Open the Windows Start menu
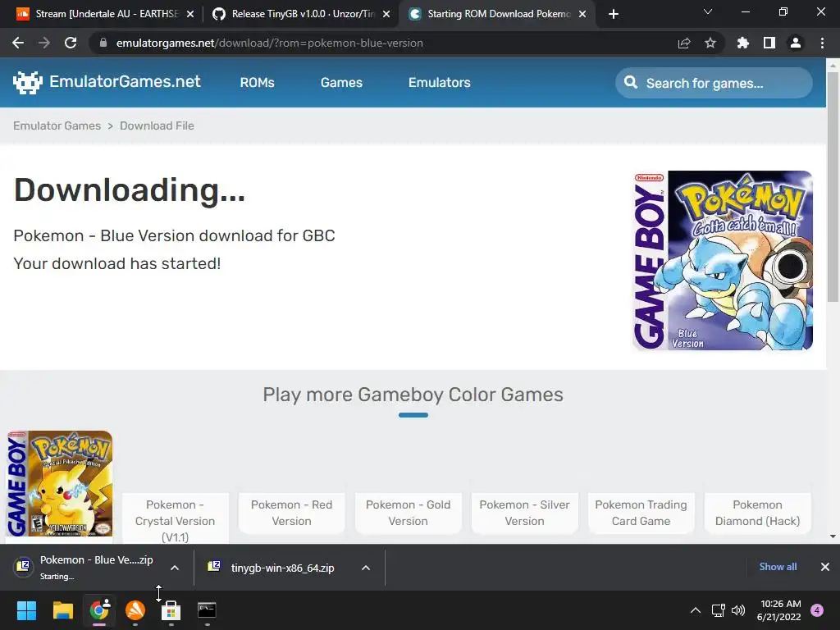This screenshot has height=630, width=840. (26, 610)
